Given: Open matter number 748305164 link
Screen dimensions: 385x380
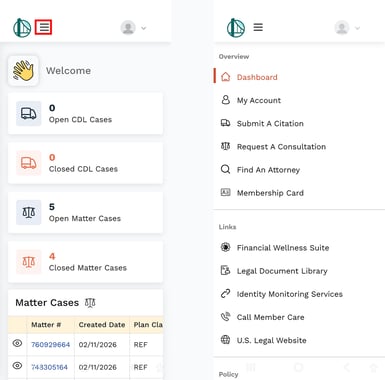Looking at the screenshot, I should 49,367.
